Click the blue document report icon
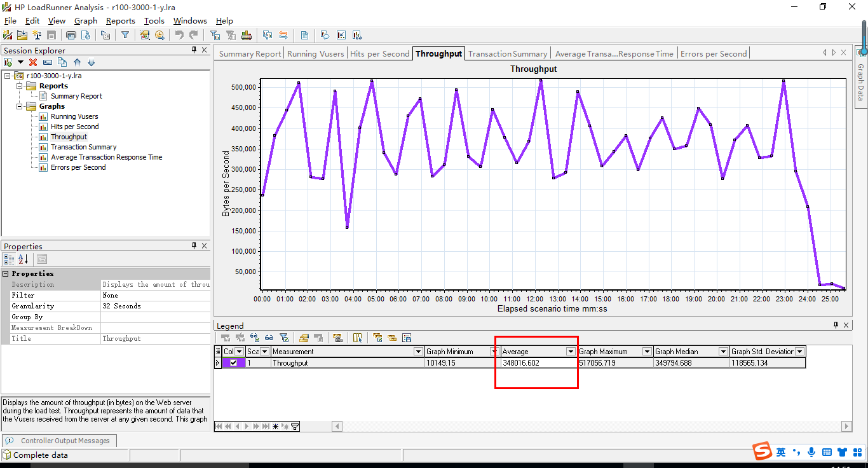 304,35
